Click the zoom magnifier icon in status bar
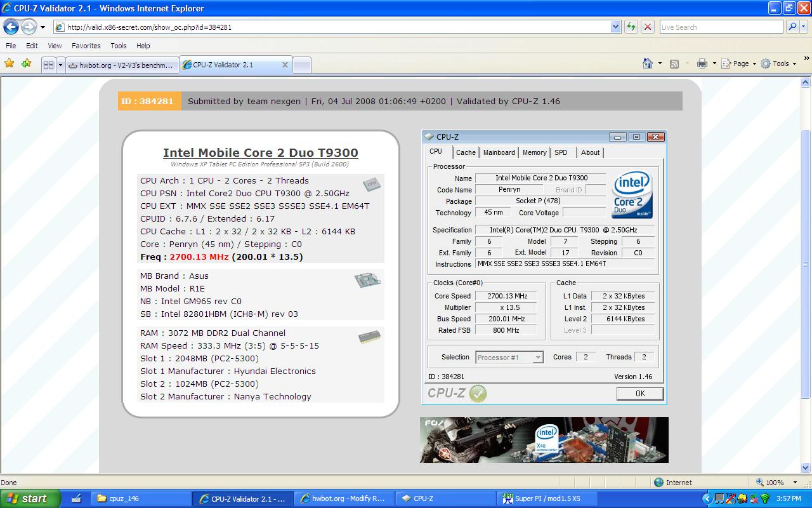Screen dimensions: 812x508 [760, 483]
